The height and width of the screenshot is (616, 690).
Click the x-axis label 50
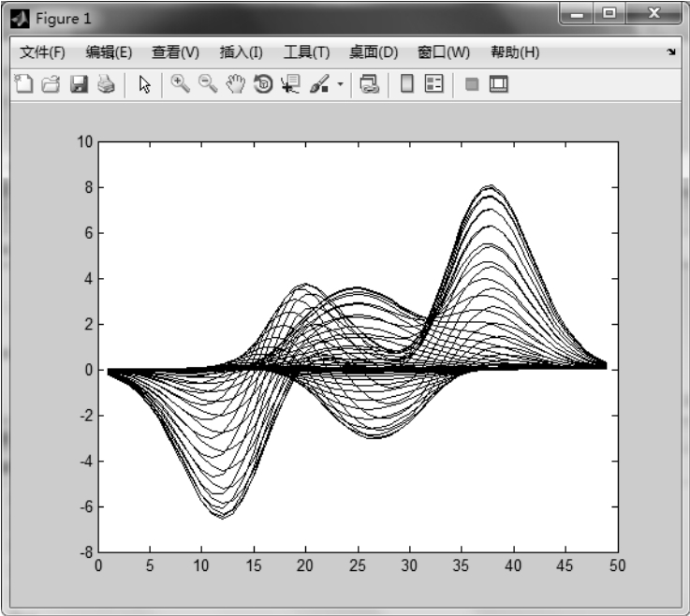(x=617, y=565)
